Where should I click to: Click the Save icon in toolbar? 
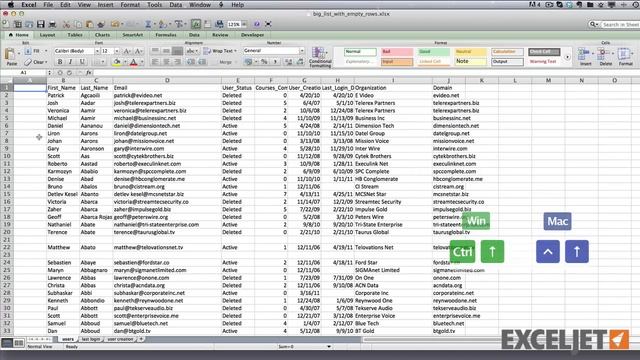tap(40, 24)
